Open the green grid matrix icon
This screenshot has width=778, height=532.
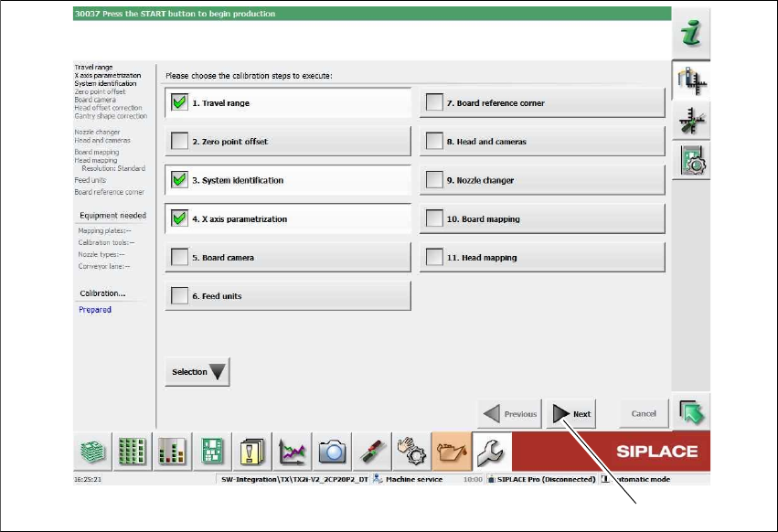pyautogui.click(x=132, y=452)
